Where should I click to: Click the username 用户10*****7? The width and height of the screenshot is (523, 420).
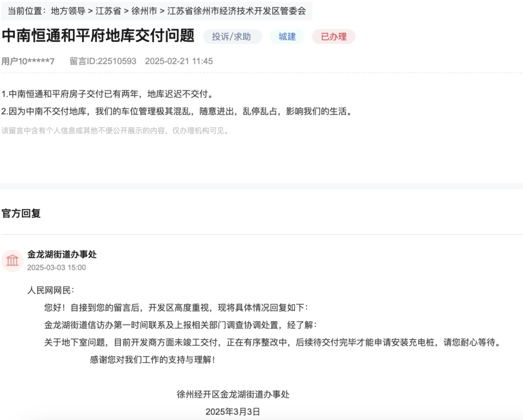click(x=28, y=62)
